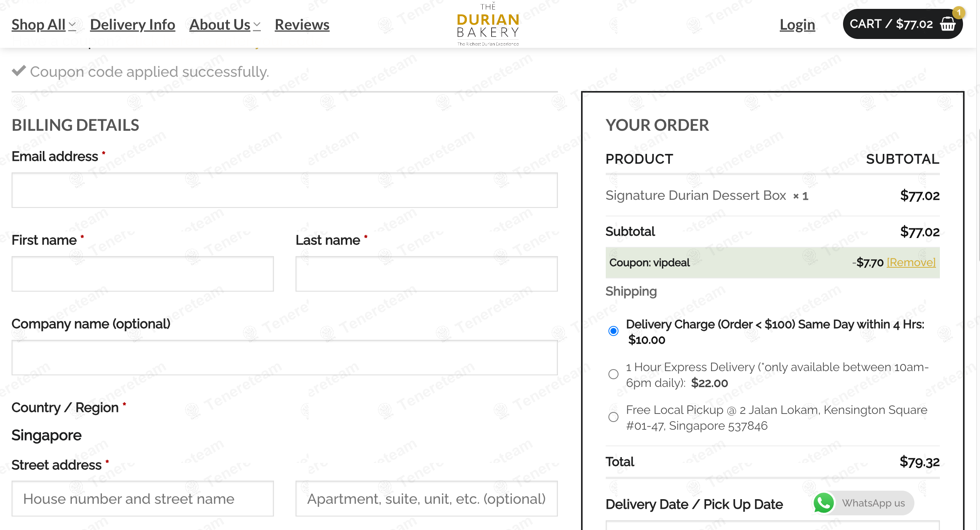980x530 pixels.
Task: Click the coupon success checkmark icon
Action: click(x=18, y=71)
